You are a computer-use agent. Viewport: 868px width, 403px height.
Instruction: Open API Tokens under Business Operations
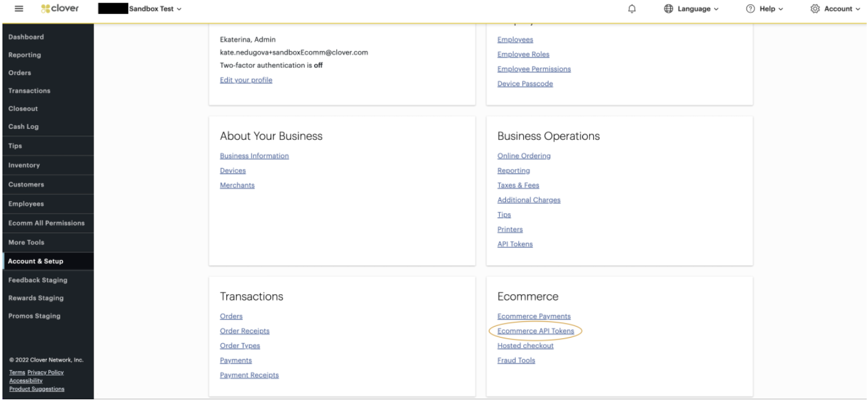pos(515,244)
